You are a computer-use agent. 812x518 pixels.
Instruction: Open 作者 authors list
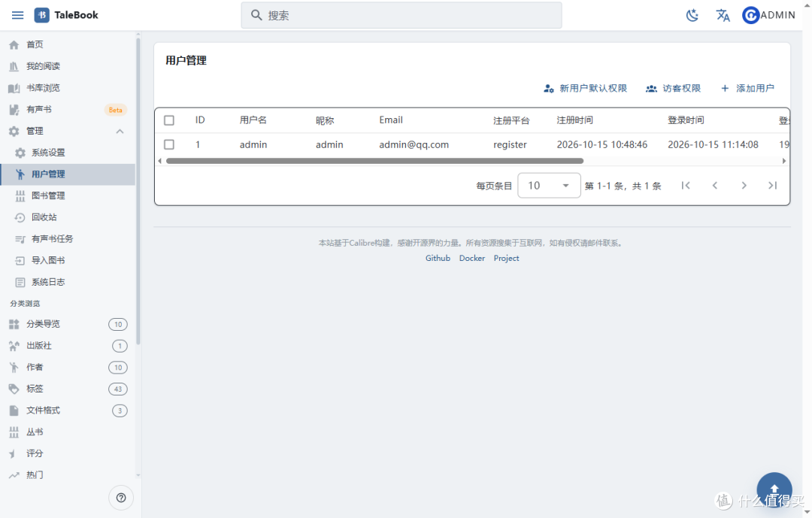pyautogui.click(x=68, y=368)
